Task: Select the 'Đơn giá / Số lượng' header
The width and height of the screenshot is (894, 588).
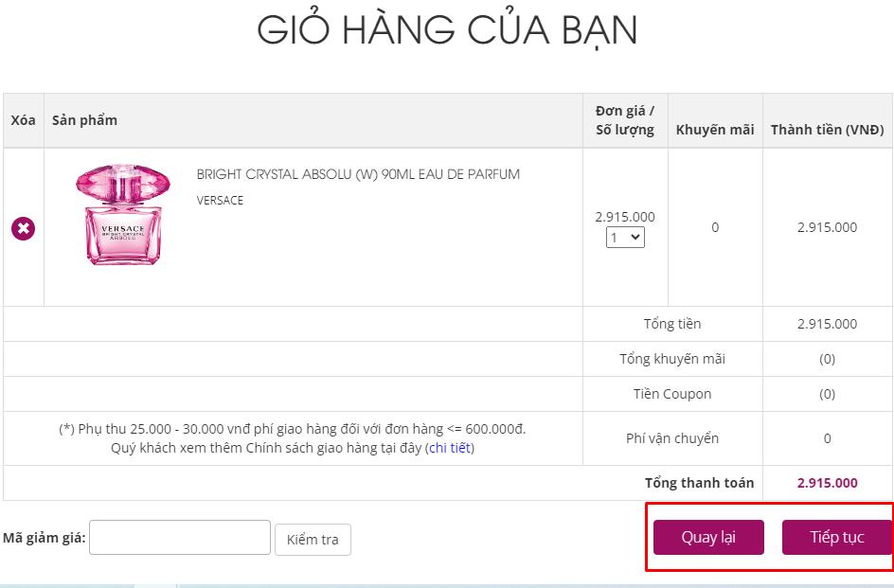Action: pos(625,120)
